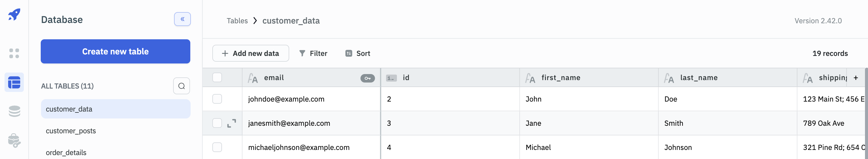The width and height of the screenshot is (868, 159).
Task: Open the workspace constants briefcase icon
Action: click(x=14, y=141)
